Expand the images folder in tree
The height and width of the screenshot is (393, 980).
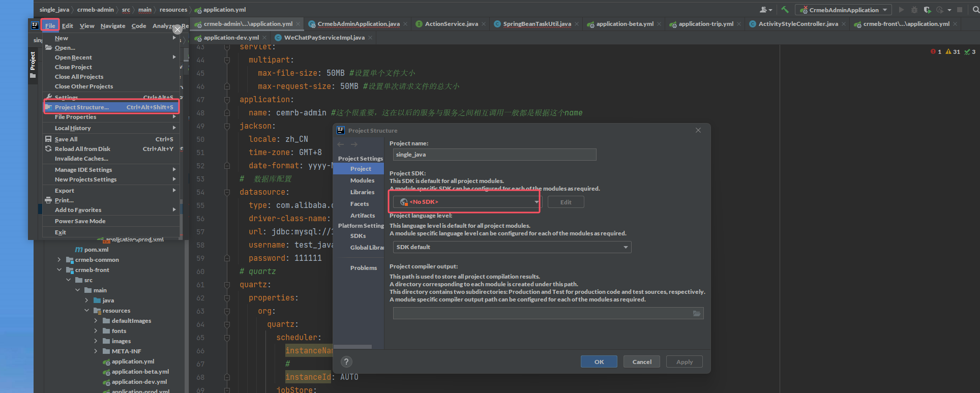coord(96,341)
